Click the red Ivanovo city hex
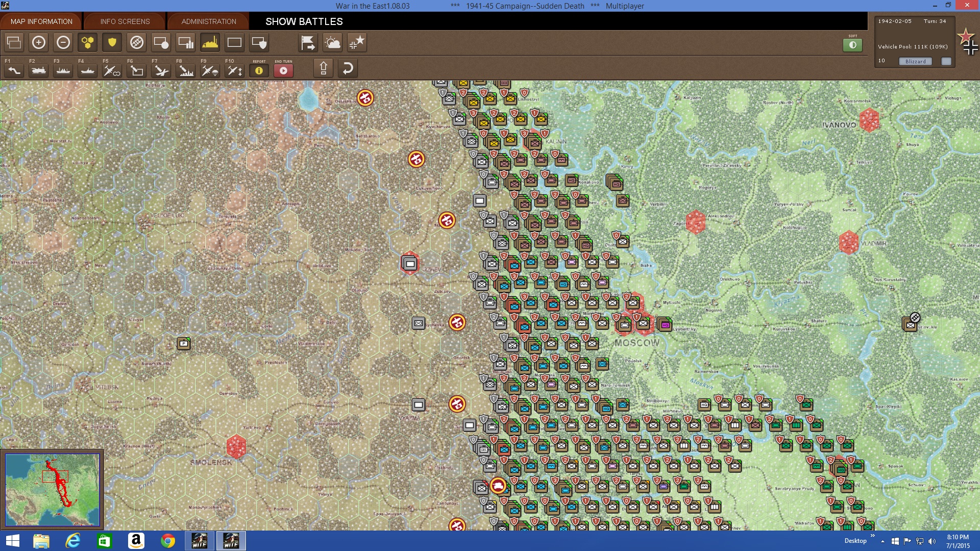The height and width of the screenshot is (551, 980). coord(869,120)
